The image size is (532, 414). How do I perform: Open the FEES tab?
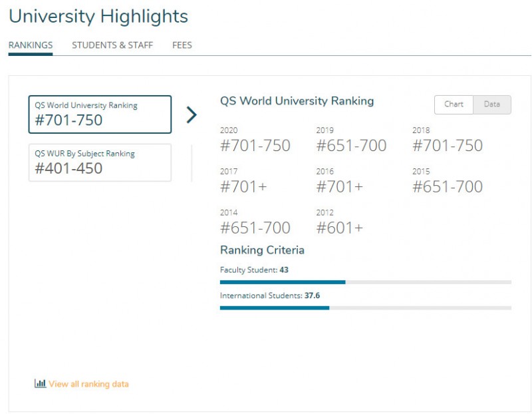pyautogui.click(x=182, y=45)
